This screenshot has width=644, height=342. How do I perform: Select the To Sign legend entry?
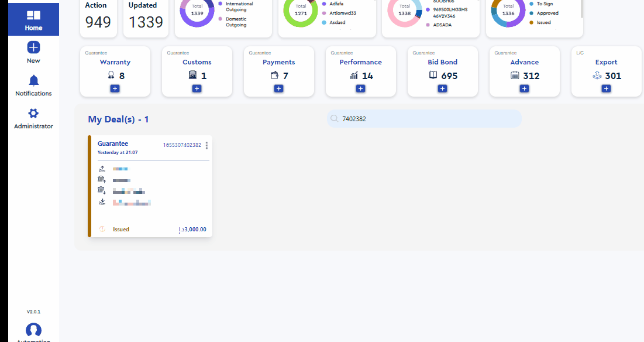point(541,4)
